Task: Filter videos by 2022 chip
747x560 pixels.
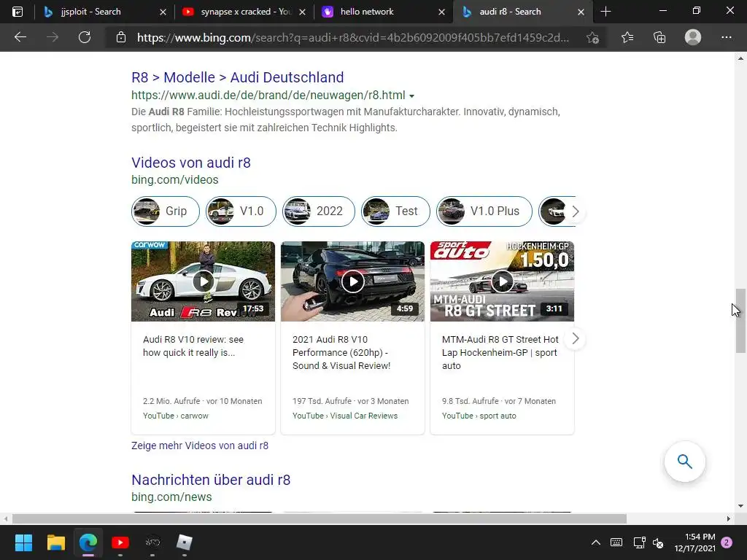Action: click(319, 211)
